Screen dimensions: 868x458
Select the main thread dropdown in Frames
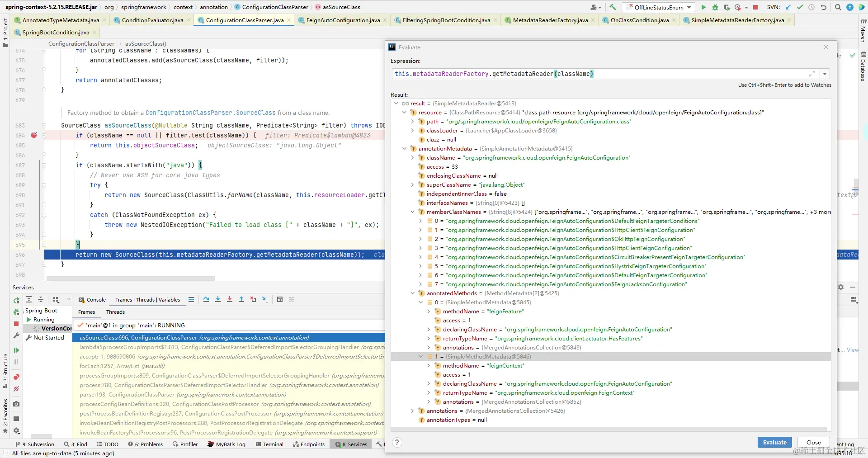point(229,325)
